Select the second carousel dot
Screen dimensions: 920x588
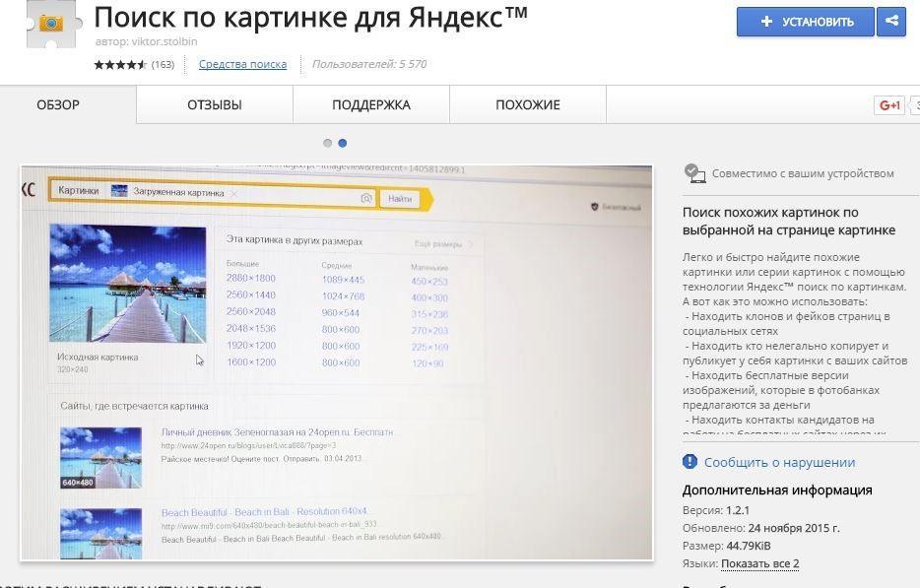[x=343, y=143]
